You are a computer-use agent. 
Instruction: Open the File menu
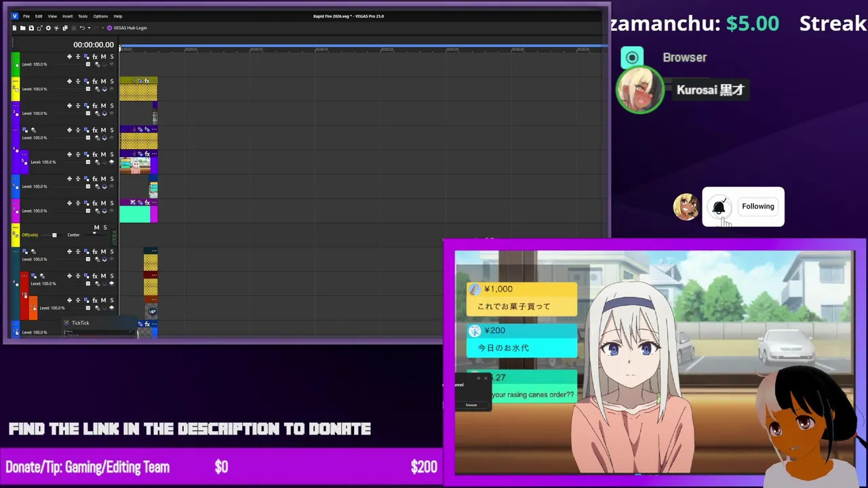tap(26, 16)
